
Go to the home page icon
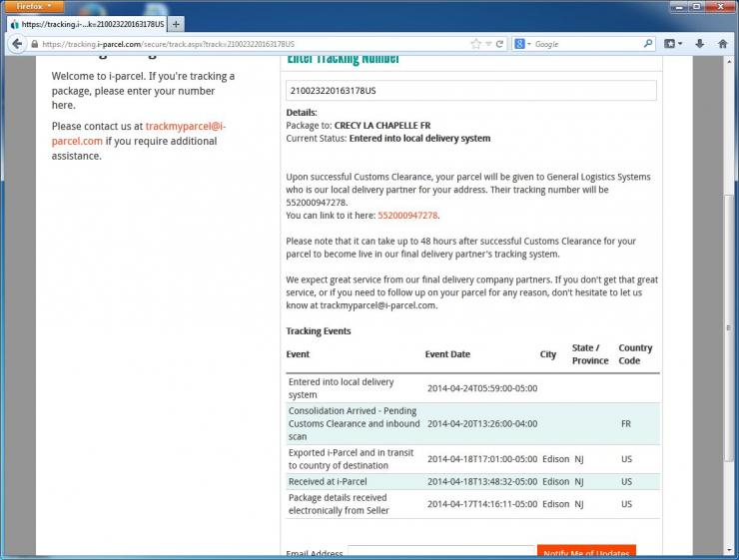coord(722,44)
